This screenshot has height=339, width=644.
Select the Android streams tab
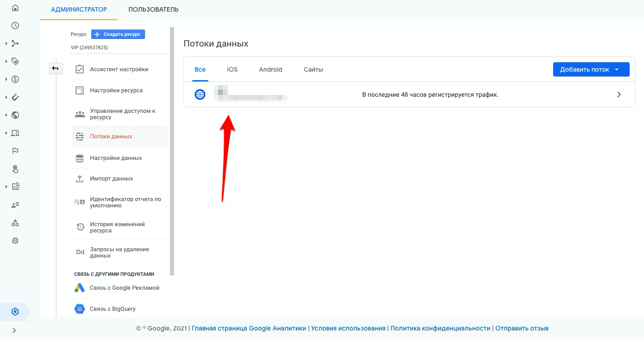pos(270,69)
